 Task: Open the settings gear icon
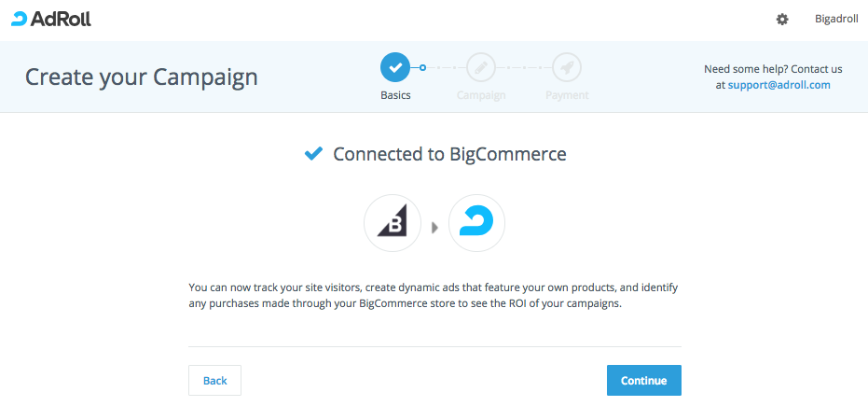(782, 19)
